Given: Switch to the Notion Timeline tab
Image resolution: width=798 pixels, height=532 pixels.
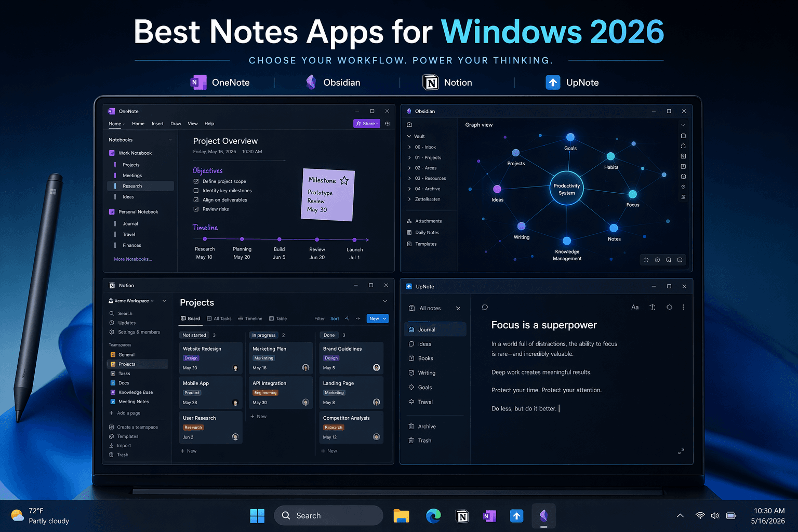Looking at the screenshot, I should click(x=250, y=318).
